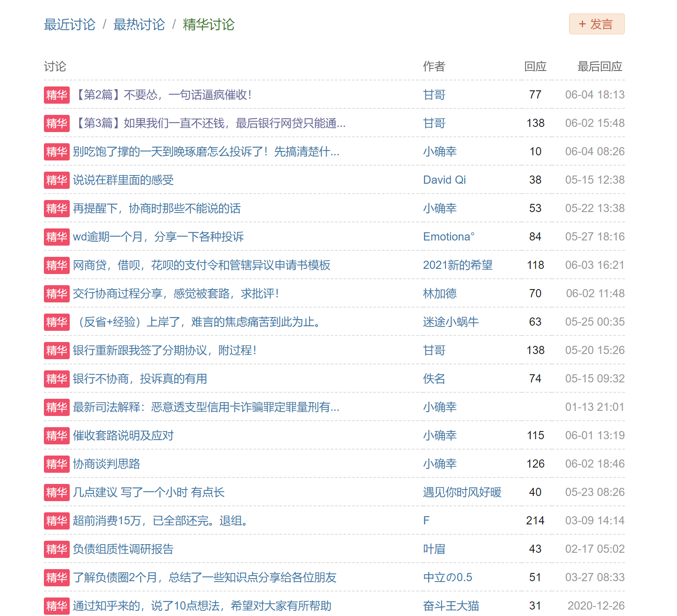Screen dimensions: 677x616
Task: Open the post 协商谈判思路
Action: point(106,464)
